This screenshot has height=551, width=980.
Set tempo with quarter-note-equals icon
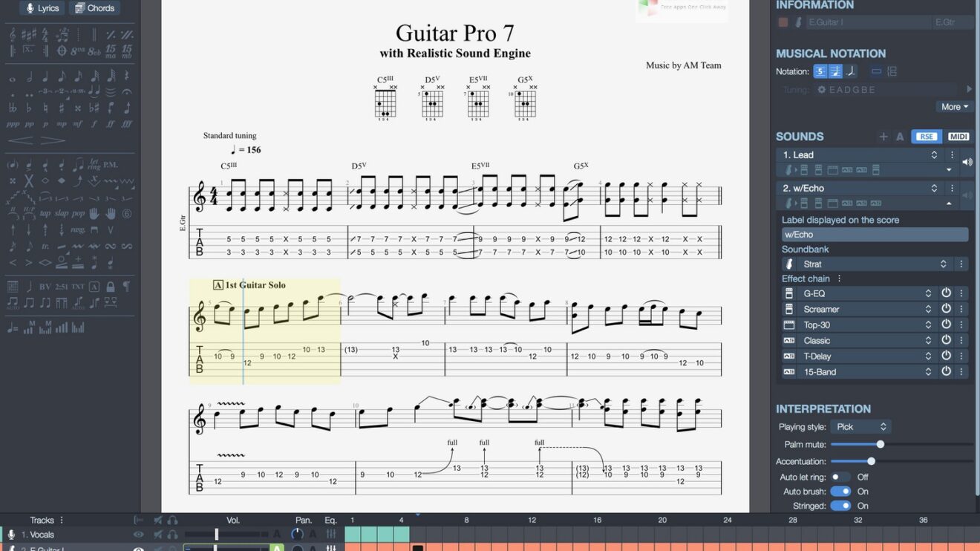tap(13, 327)
